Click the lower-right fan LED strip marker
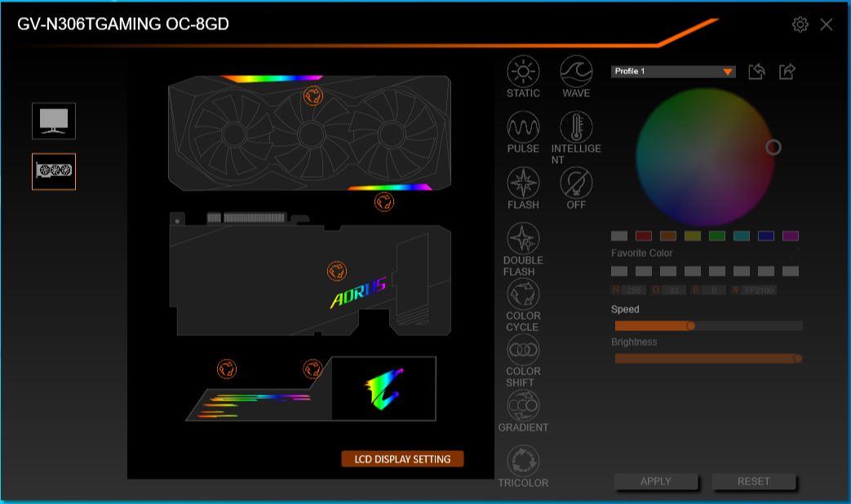This screenshot has height=504, width=851. click(x=384, y=201)
